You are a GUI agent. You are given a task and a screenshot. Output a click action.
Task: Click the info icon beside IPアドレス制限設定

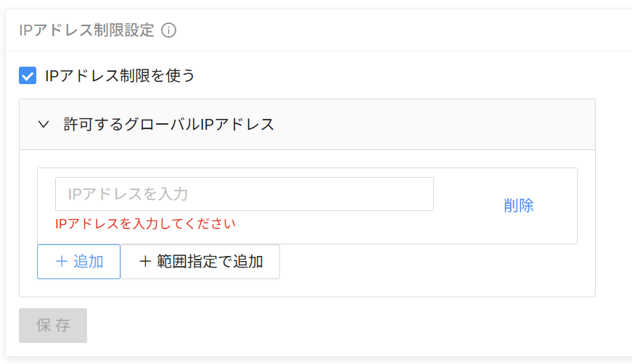pos(169,30)
